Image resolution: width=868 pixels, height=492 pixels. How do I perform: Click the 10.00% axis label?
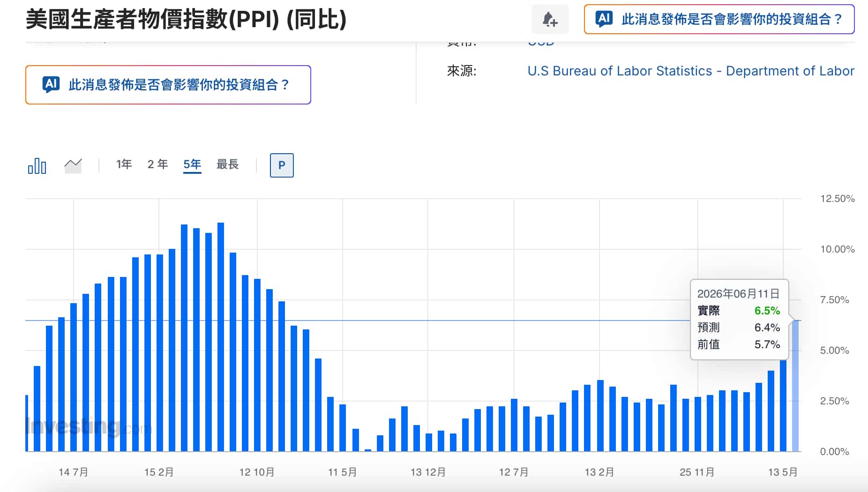coord(838,249)
